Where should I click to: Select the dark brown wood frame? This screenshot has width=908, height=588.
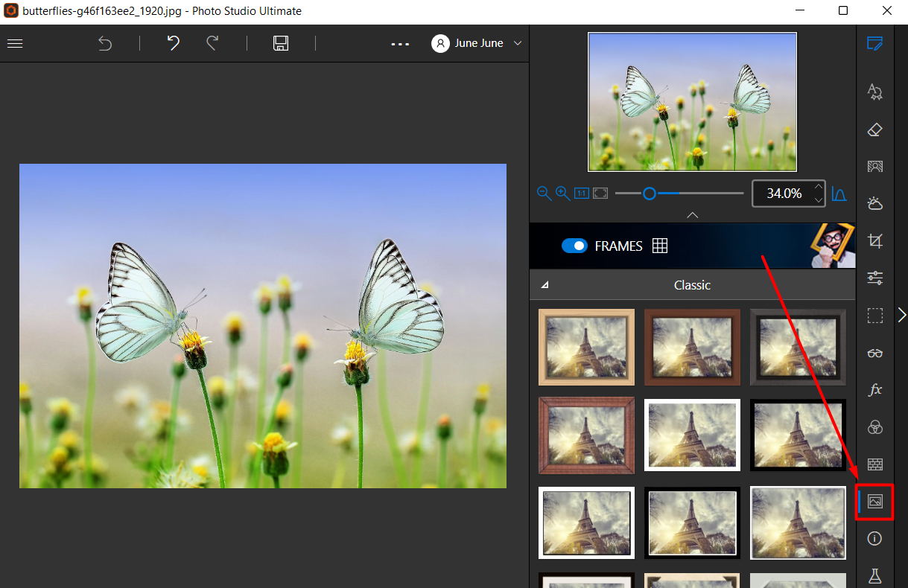pyautogui.click(x=692, y=347)
